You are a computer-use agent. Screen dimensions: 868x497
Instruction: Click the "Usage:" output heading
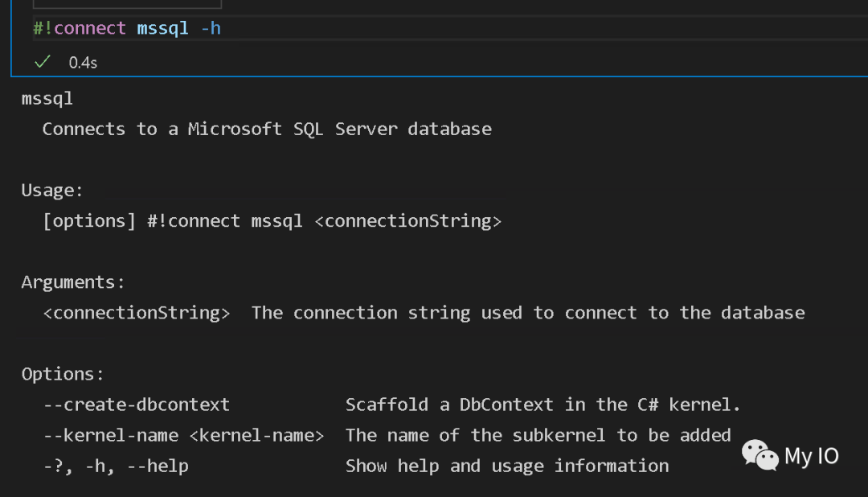pyautogui.click(x=52, y=191)
